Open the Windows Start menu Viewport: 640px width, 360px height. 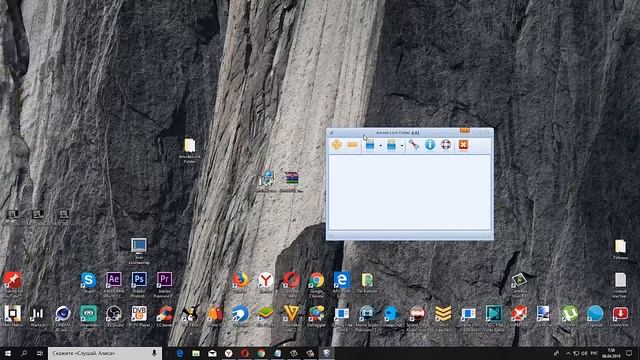coord(8,353)
